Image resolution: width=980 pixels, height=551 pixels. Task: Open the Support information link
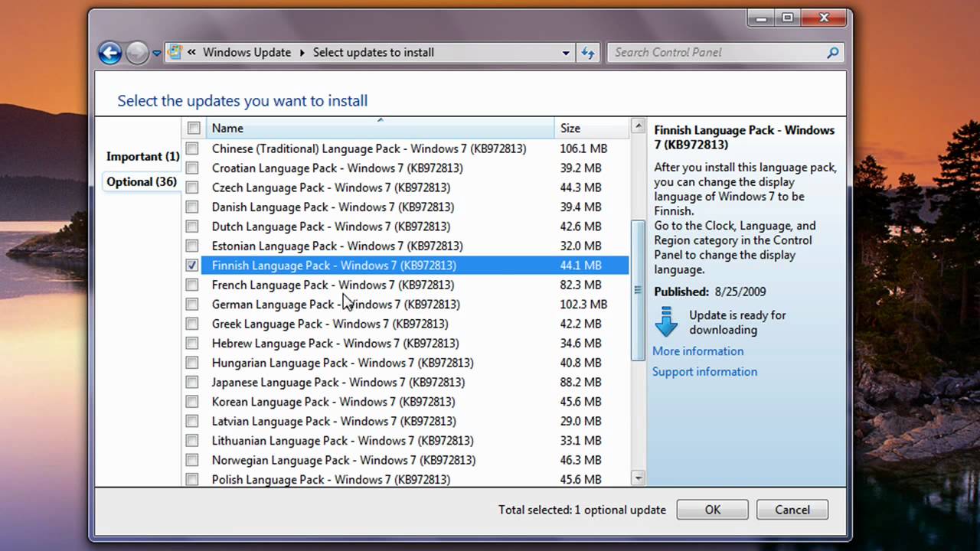click(x=704, y=372)
